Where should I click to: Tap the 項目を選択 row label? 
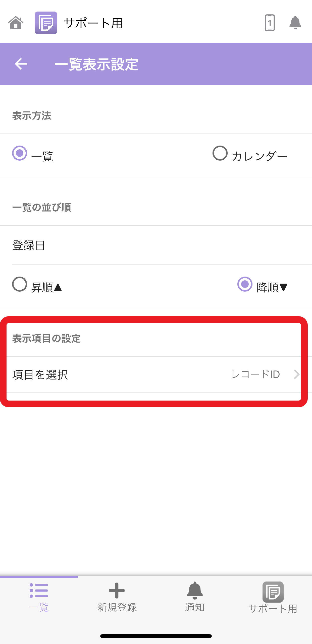(40, 375)
